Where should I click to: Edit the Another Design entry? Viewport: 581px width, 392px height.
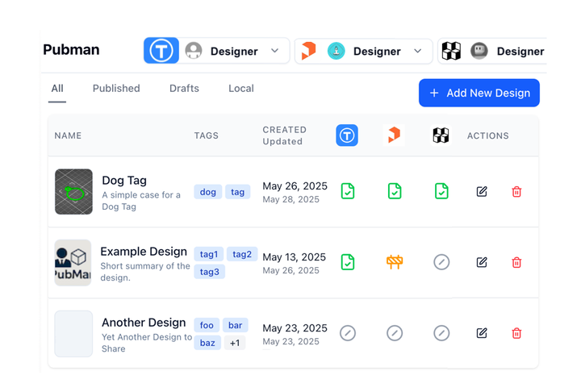[481, 333]
